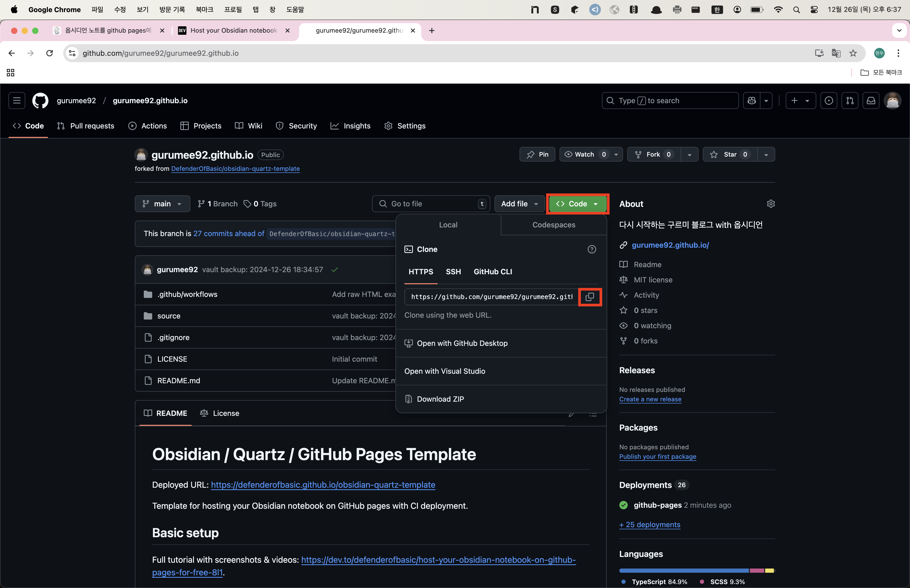The width and height of the screenshot is (910, 588).
Task: Open the Copilot icon in header
Action: [751, 101]
